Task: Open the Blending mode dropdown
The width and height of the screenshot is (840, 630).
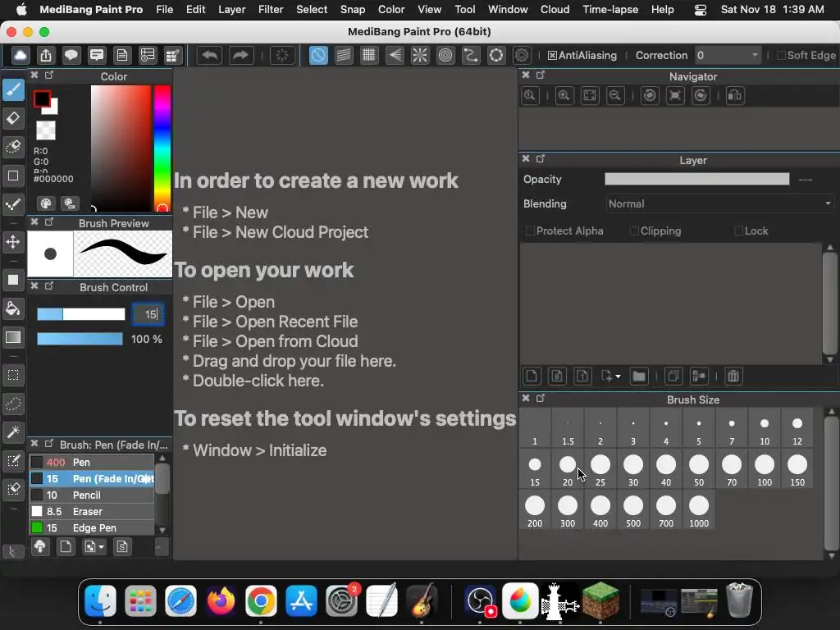Action: click(x=720, y=203)
